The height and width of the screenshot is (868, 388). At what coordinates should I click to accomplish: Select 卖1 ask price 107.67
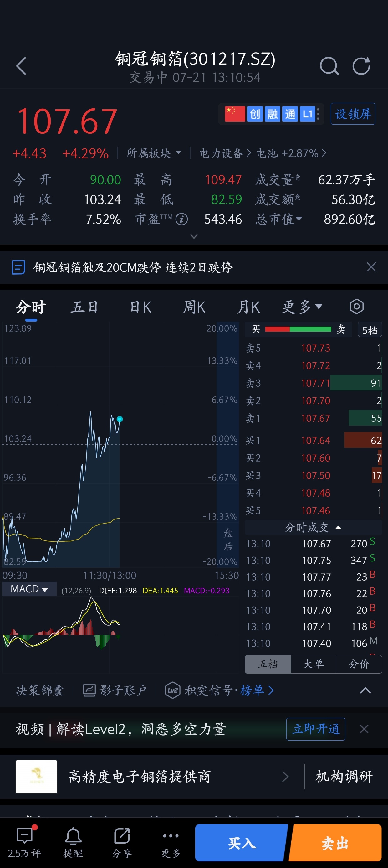point(314,418)
